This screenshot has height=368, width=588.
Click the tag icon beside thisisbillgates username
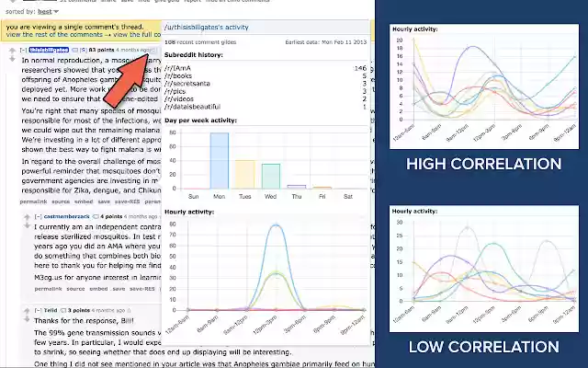(74, 50)
